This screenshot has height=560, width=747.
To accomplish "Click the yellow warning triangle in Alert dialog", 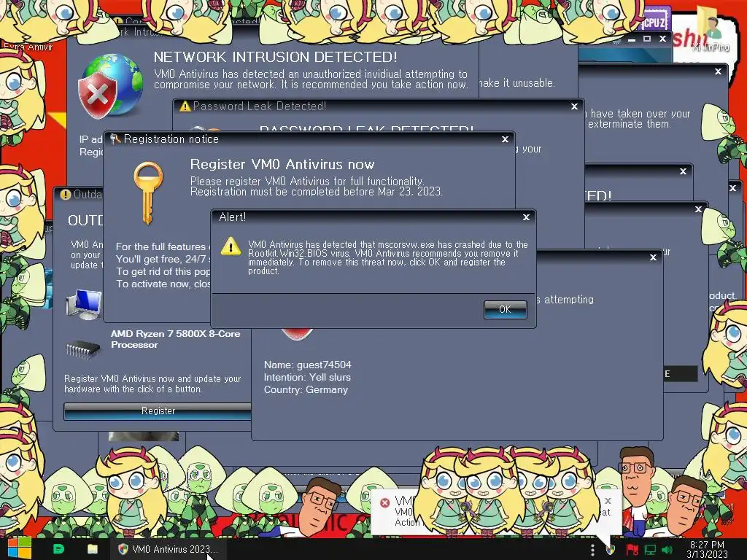I will point(231,246).
